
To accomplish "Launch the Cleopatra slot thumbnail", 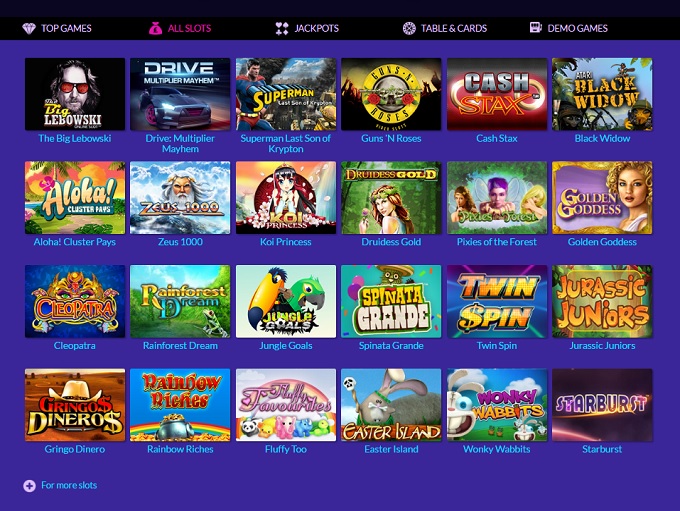I will (x=75, y=301).
